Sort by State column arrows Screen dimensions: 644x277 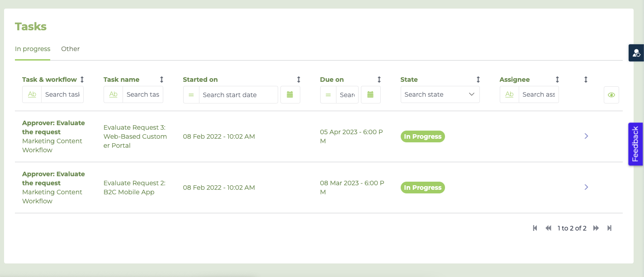pyautogui.click(x=478, y=80)
